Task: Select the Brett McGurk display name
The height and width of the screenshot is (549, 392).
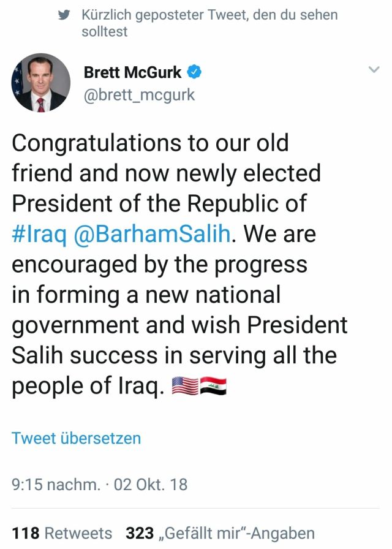Action: (x=132, y=72)
